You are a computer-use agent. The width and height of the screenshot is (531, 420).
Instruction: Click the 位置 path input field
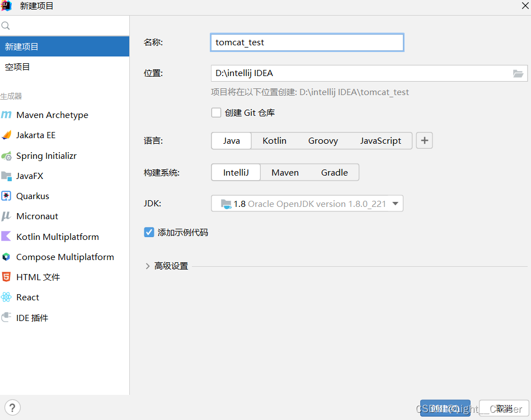coord(369,73)
